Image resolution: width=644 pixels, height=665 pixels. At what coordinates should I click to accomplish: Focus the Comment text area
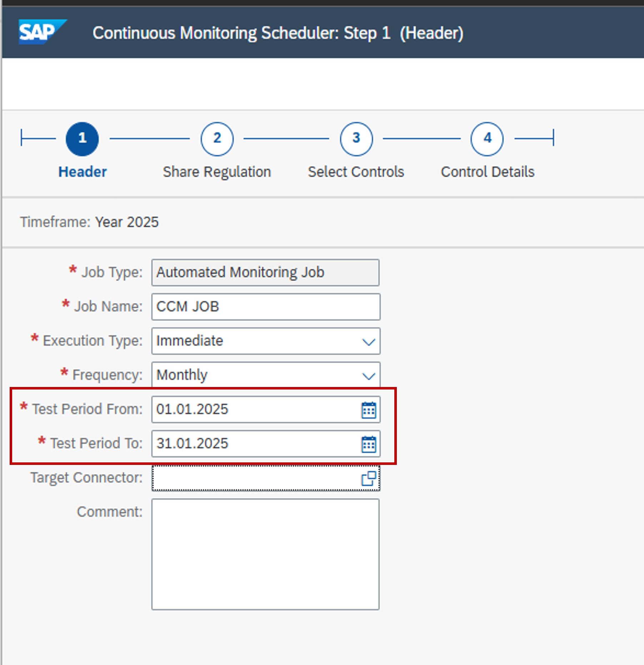coord(265,554)
